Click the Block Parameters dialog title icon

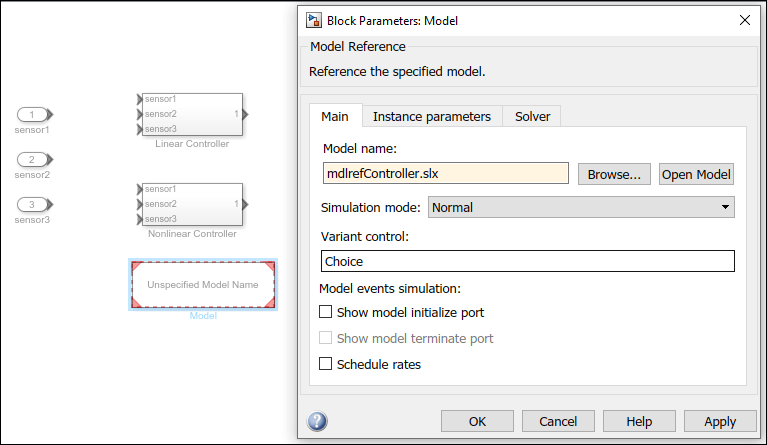[314, 20]
